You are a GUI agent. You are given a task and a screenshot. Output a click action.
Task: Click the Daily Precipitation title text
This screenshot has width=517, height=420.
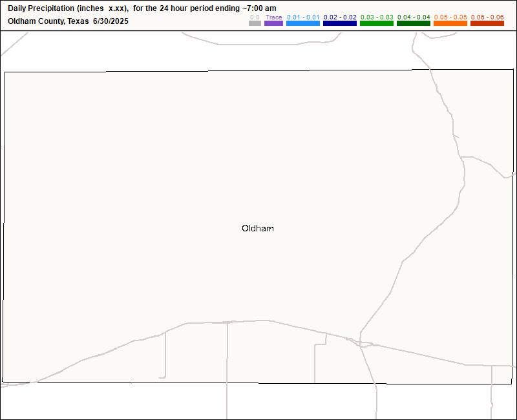[142, 8]
